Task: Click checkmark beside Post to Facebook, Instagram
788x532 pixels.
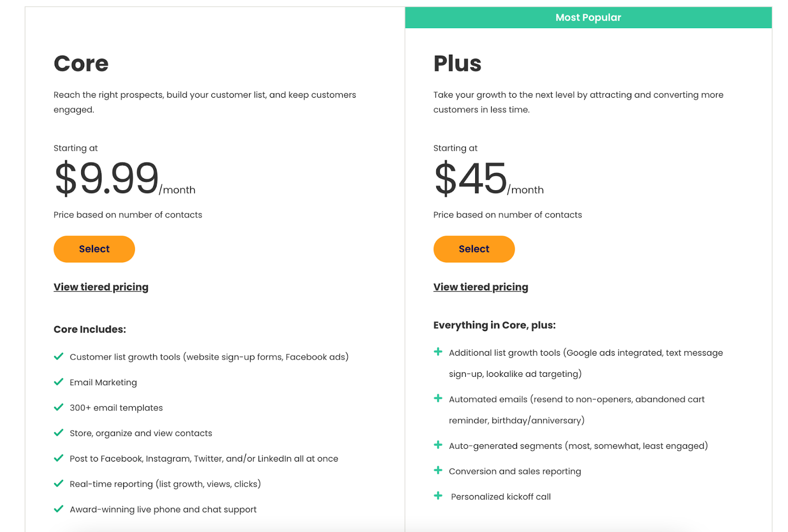Action: click(59, 458)
